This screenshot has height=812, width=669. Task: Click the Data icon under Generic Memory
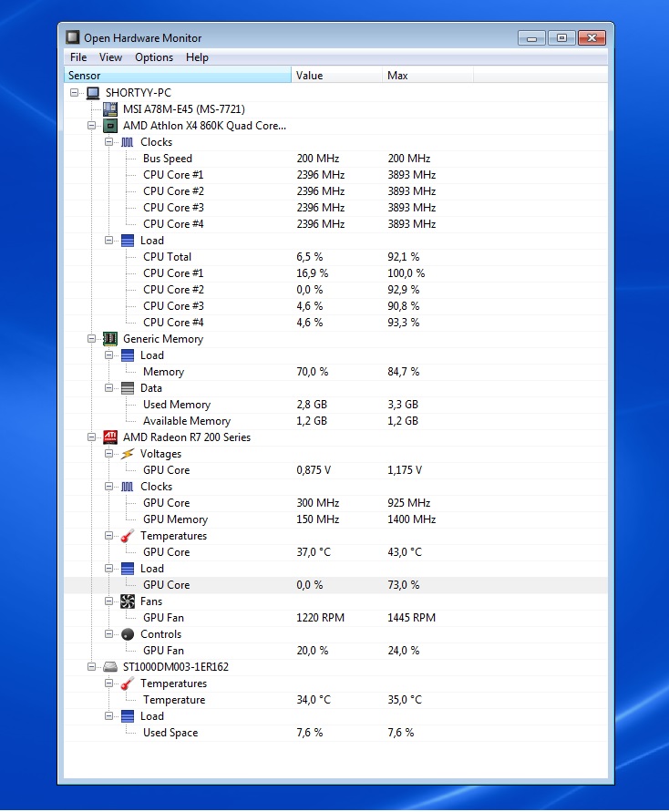[x=128, y=388]
